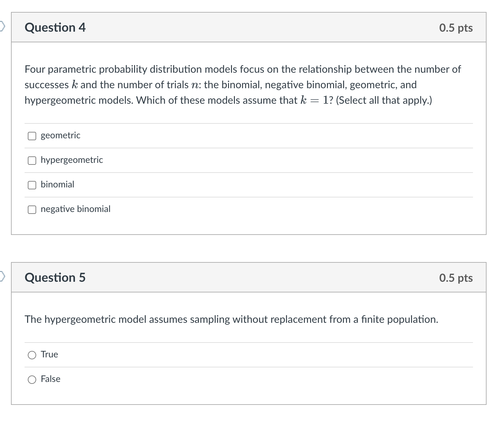Select the hypergeometric answer row
Image resolution: width=504 pixels, height=422 pixels.
72,160
